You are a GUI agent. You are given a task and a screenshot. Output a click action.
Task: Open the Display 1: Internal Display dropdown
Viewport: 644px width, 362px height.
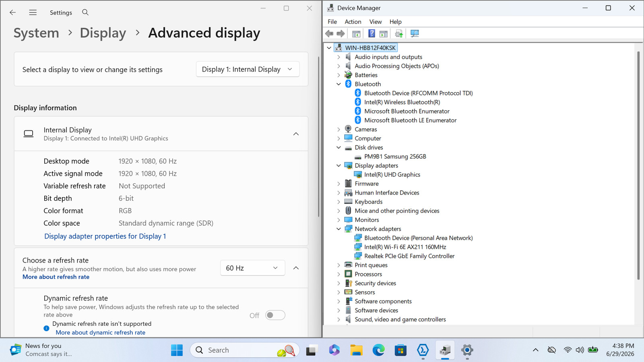click(x=248, y=69)
